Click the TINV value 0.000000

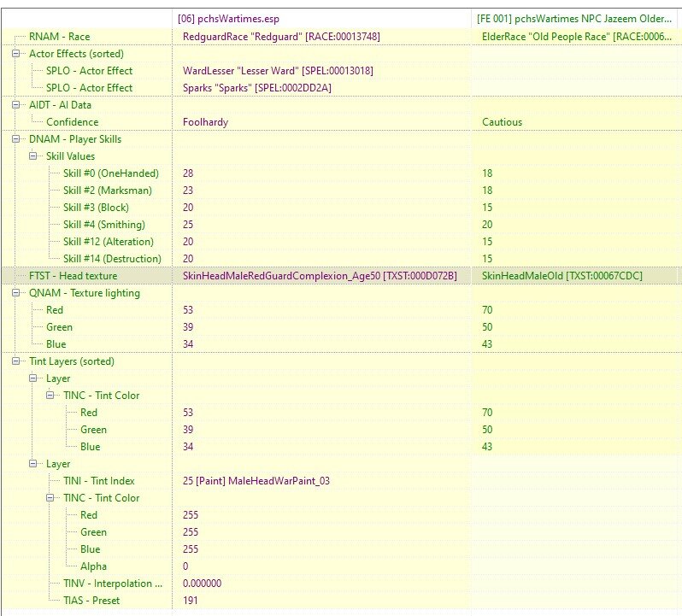tap(202, 584)
